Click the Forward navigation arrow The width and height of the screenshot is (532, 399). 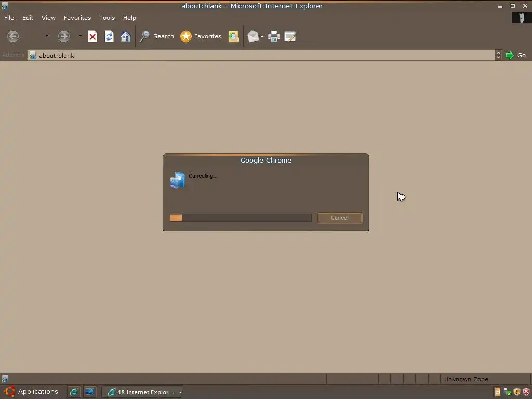pyautogui.click(x=63, y=36)
